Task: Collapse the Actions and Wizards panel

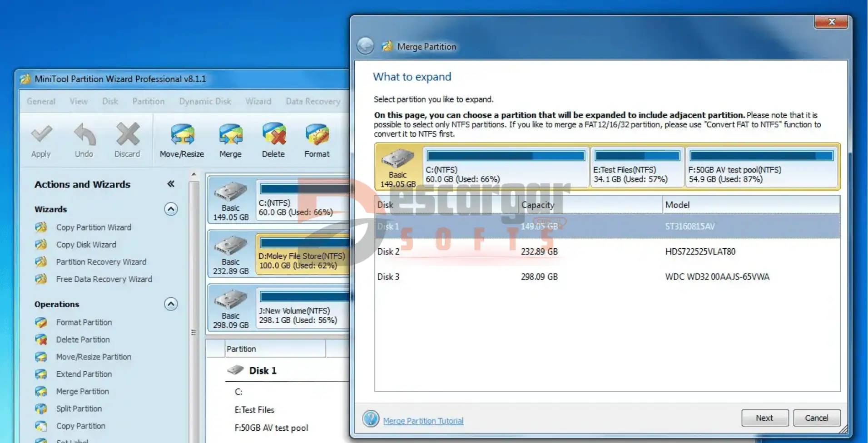Action: pyautogui.click(x=171, y=184)
